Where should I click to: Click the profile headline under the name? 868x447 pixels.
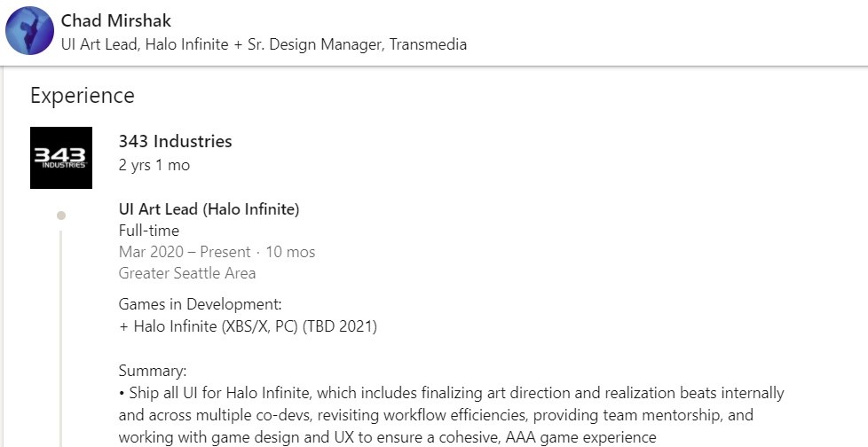264,43
